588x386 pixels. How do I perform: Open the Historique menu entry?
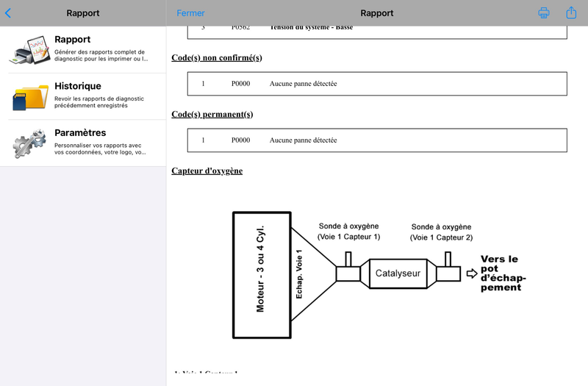[78, 86]
